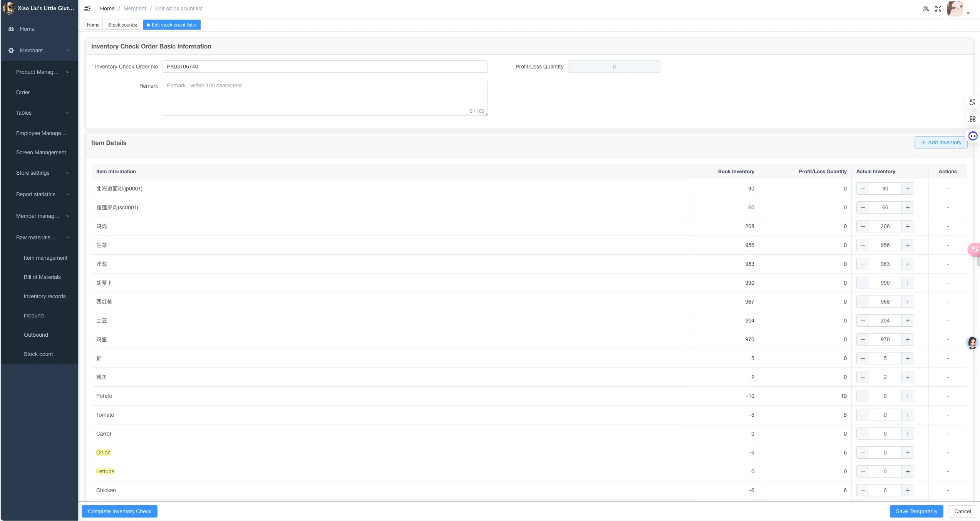Viewport: 980px width, 521px height.
Task: Increase actual inventory for 榴莲果肉
Action: pyautogui.click(x=908, y=207)
